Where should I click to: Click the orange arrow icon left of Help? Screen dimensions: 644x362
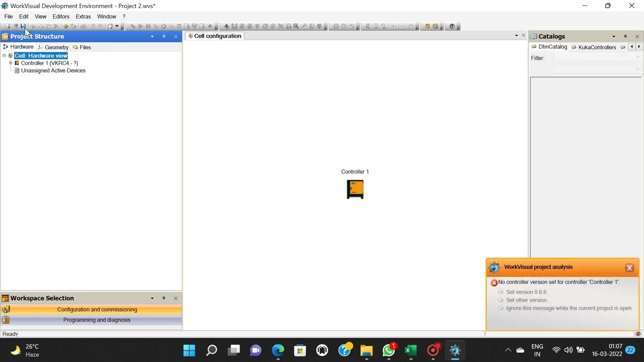427,26
